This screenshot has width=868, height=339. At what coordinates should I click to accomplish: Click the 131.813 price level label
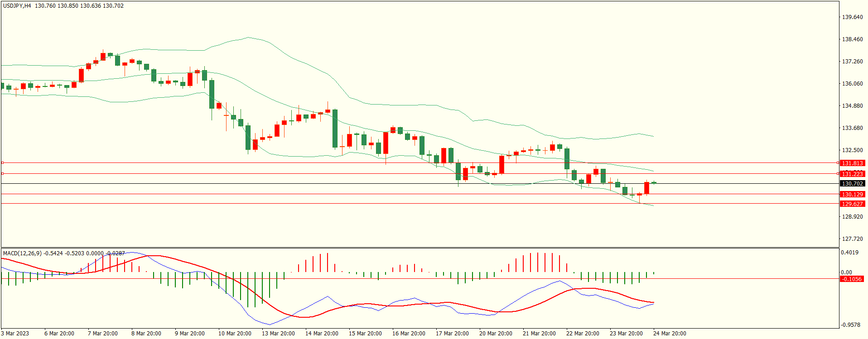pos(852,163)
